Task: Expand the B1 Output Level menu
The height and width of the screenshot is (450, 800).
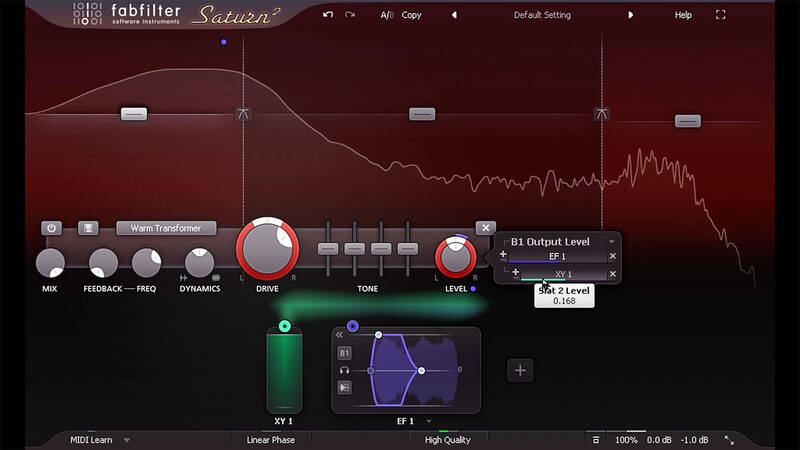Action: click(611, 242)
